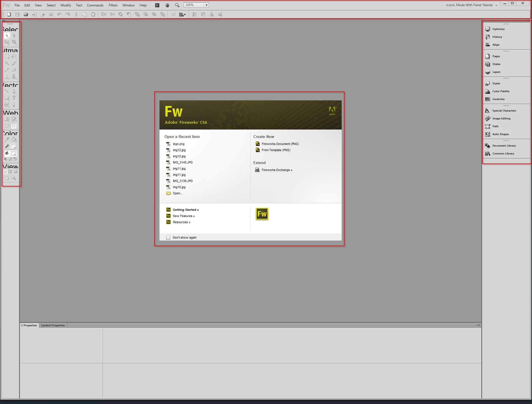Select the Pointer tool
Viewport: 532px width, 404px height.
7,36
